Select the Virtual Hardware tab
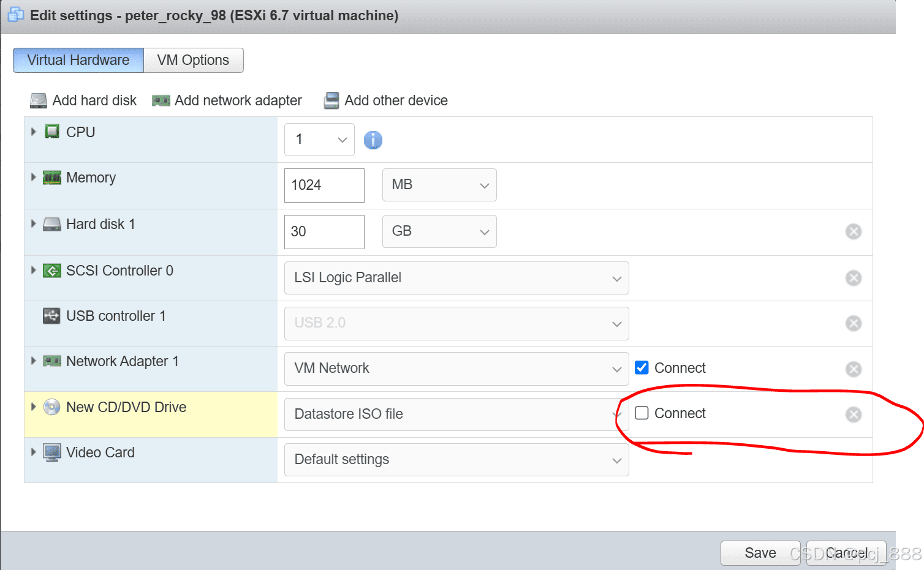 pyautogui.click(x=78, y=60)
